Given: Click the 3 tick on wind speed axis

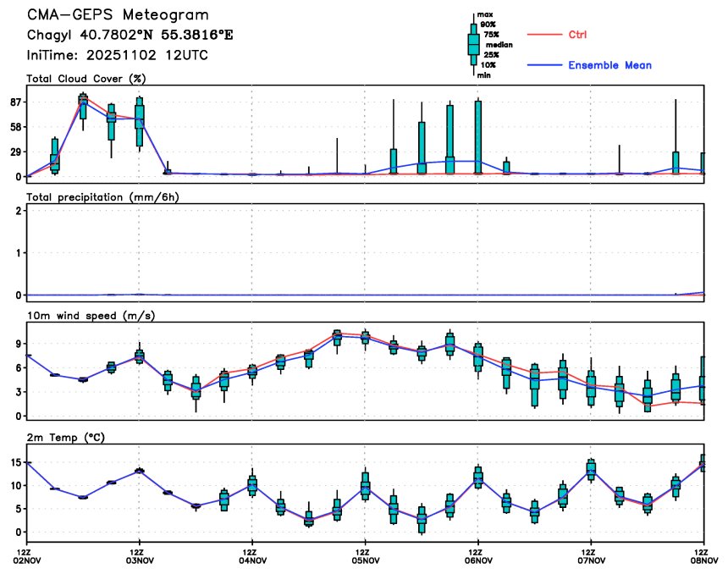Looking at the screenshot, I should click(19, 393).
